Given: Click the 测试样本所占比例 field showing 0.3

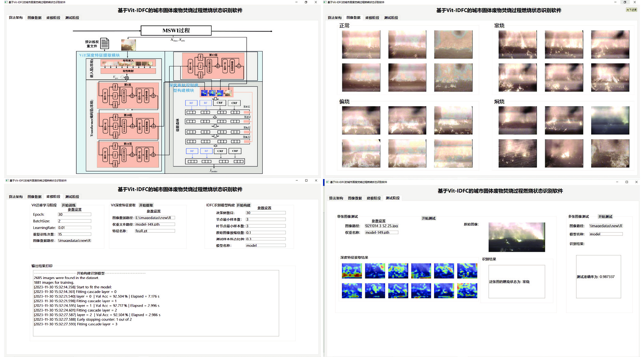Looking at the screenshot, I should tap(266, 239).
